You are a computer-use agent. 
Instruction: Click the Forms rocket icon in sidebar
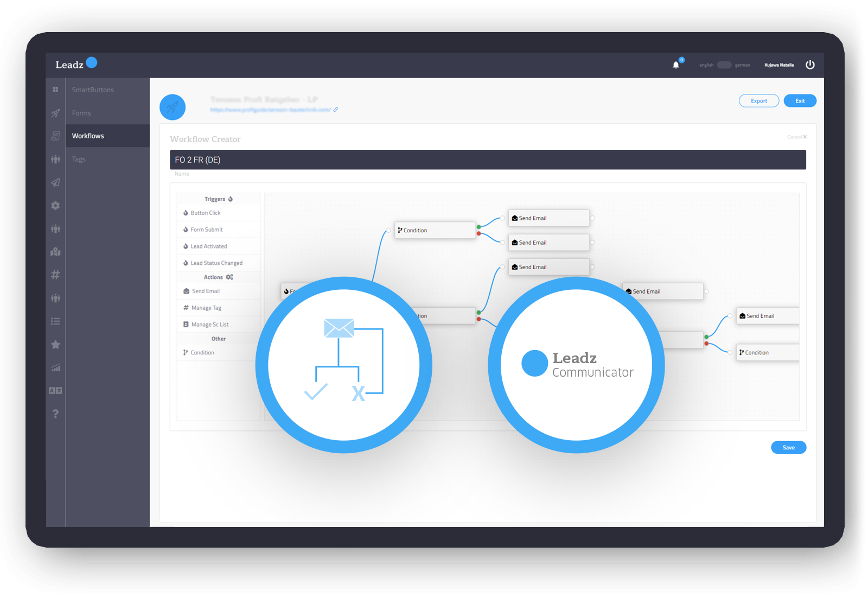tap(55, 113)
